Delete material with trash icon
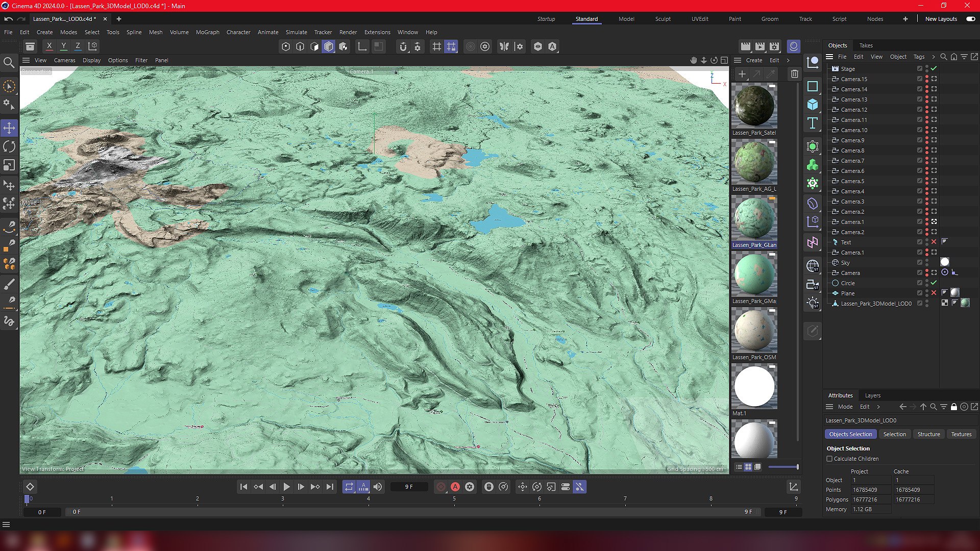980x551 pixels. tap(794, 74)
